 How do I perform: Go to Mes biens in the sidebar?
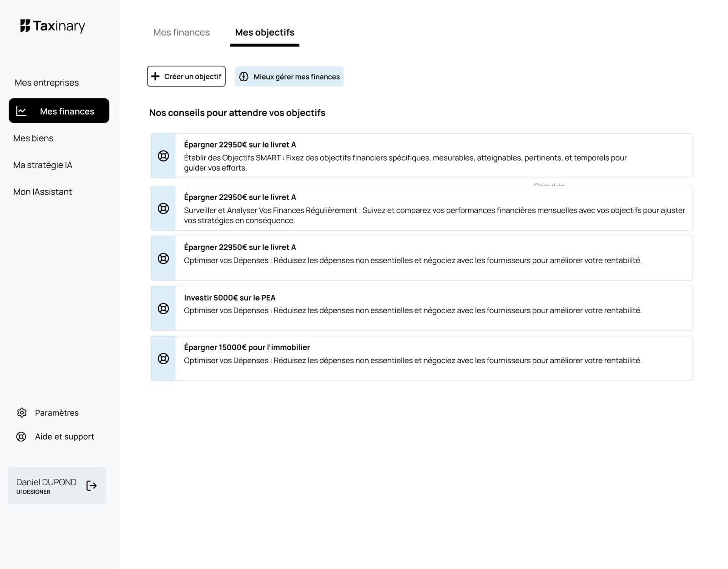point(33,138)
